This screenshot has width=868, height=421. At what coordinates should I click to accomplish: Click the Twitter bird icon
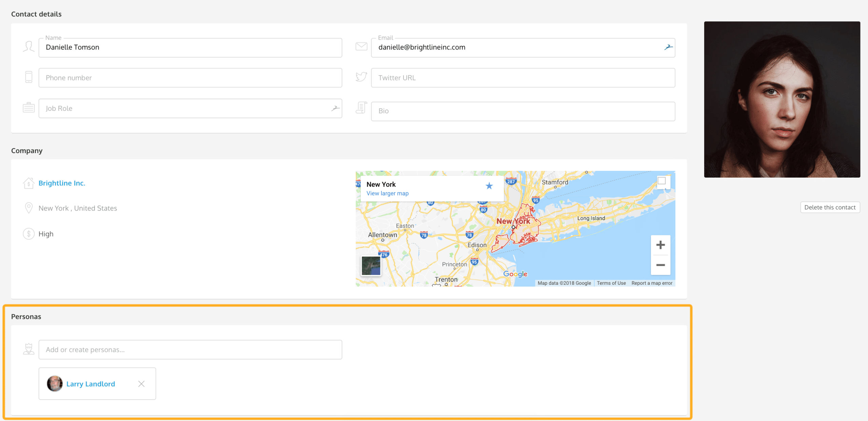click(361, 77)
